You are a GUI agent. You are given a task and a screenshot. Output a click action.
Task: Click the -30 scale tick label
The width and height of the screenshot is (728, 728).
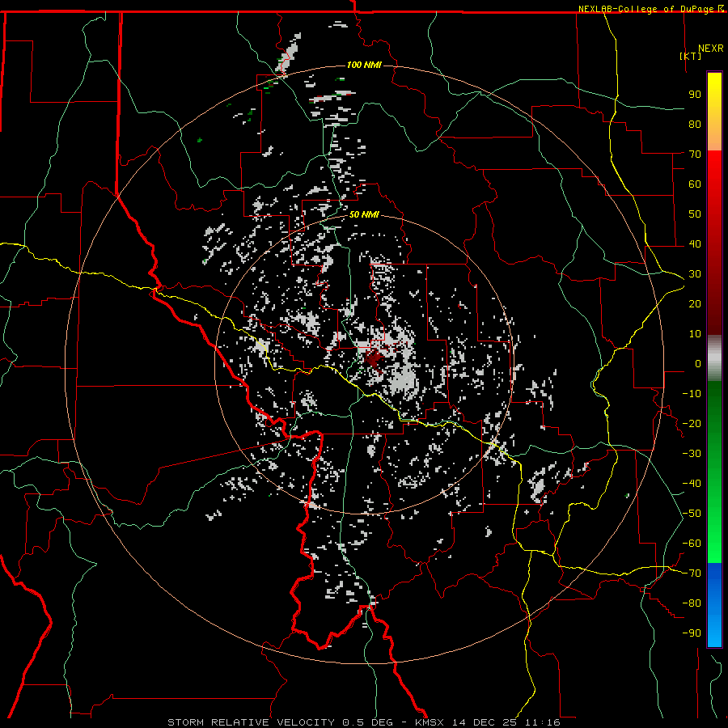coord(692,454)
